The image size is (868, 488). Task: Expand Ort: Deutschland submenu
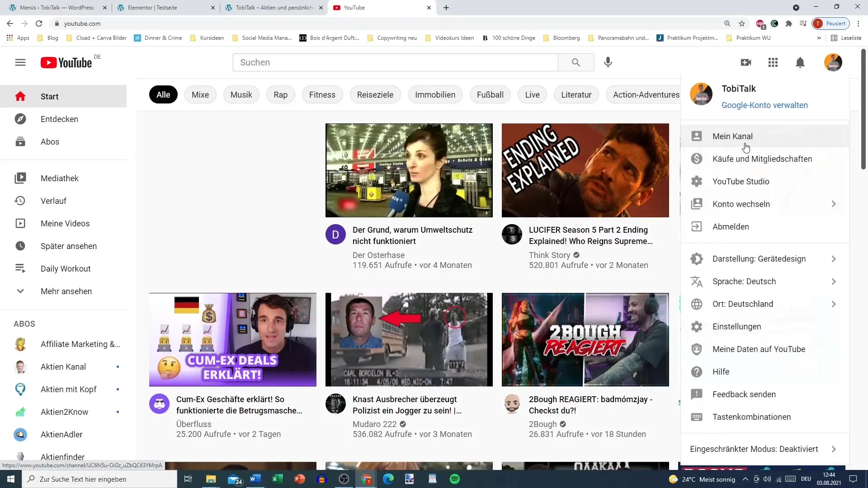765,304
